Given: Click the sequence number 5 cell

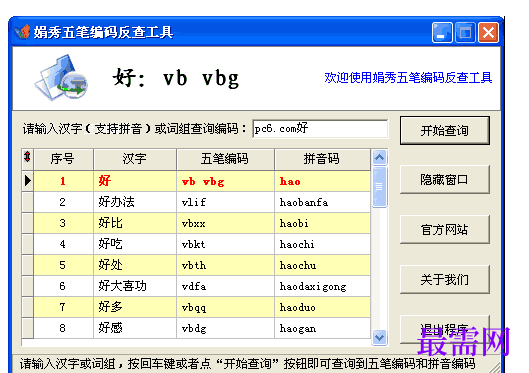Looking at the screenshot, I should pyautogui.click(x=63, y=265).
